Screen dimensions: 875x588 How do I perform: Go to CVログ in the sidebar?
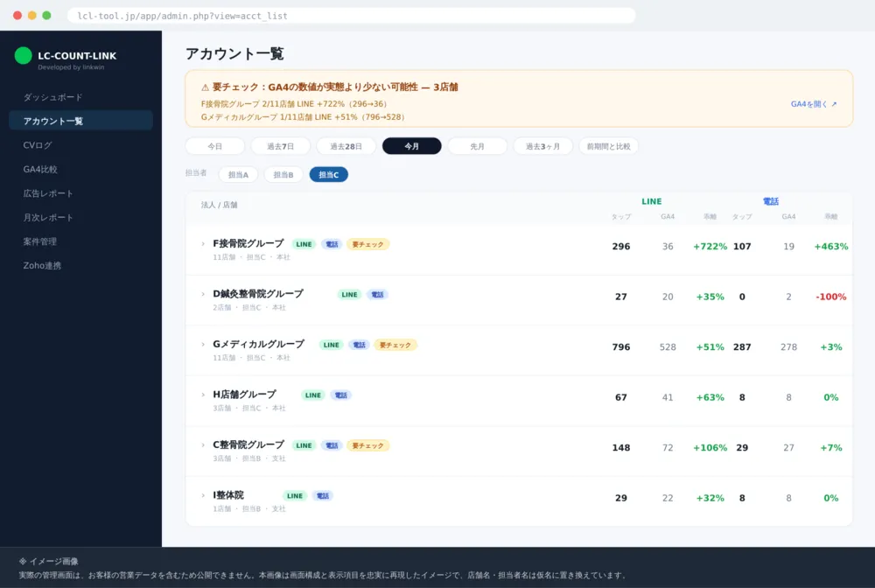click(x=38, y=145)
